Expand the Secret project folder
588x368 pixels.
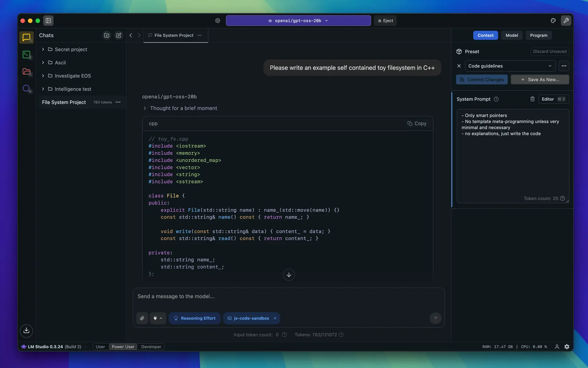coord(43,49)
